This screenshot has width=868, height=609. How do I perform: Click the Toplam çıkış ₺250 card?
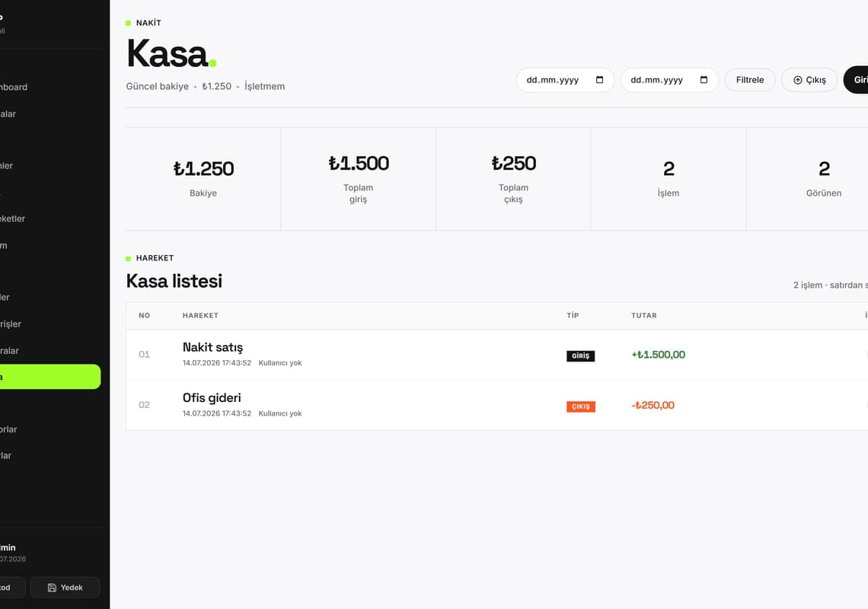click(x=513, y=179)
